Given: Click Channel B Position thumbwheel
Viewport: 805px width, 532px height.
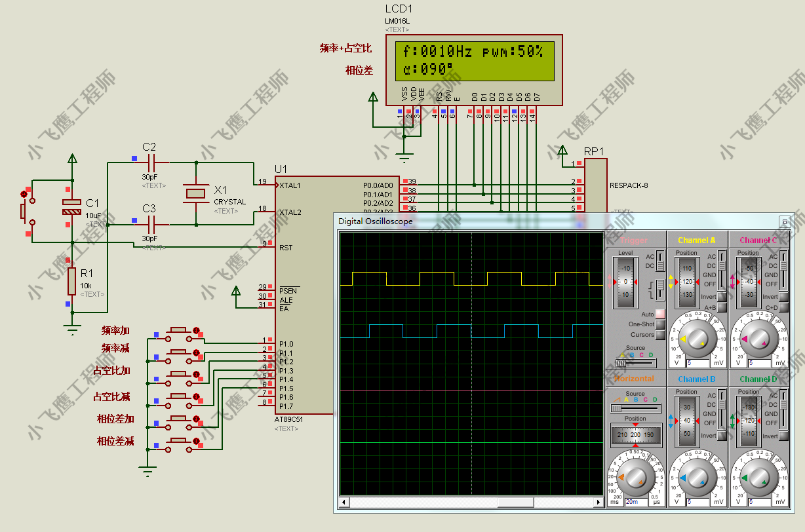Looking at the screenshot, I should pos(686,421).
